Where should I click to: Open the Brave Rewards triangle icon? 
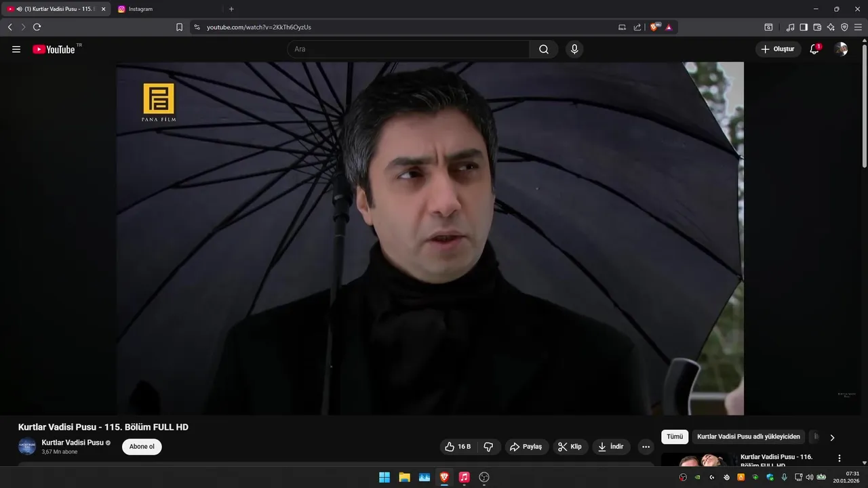[669, 27]
